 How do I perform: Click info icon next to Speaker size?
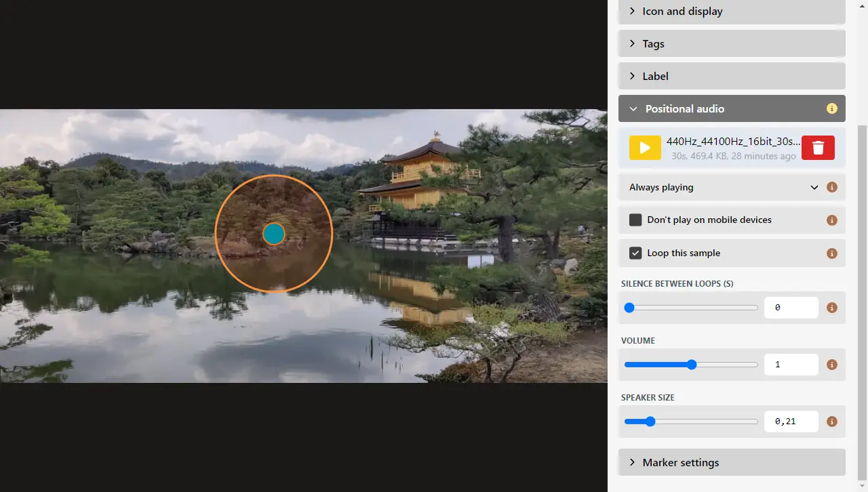831,422
